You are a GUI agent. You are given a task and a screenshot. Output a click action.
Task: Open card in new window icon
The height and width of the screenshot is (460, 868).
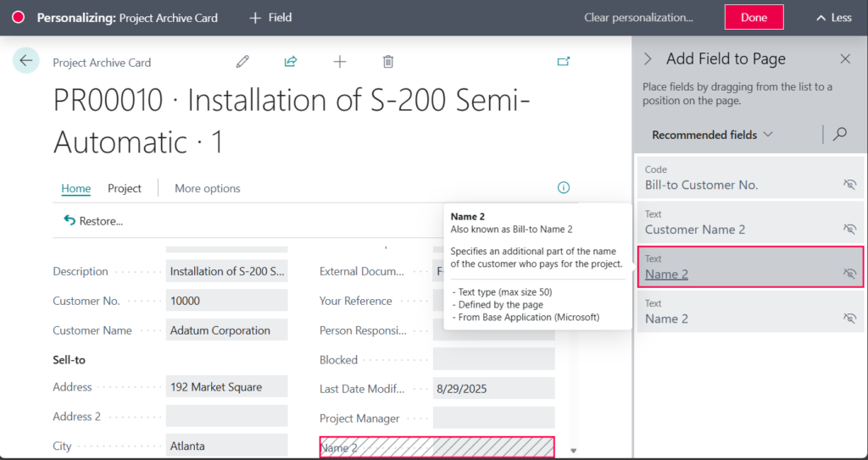pos(564,61)
